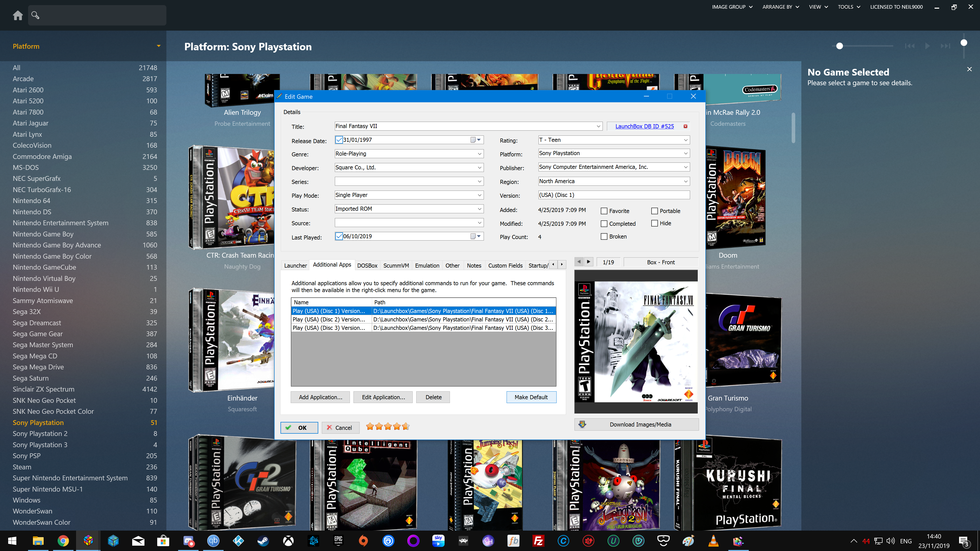The width and height of the screenshot is (980, 551).
Task: Open Xbox app from the taskbar
Action: [x=288, y=541]
